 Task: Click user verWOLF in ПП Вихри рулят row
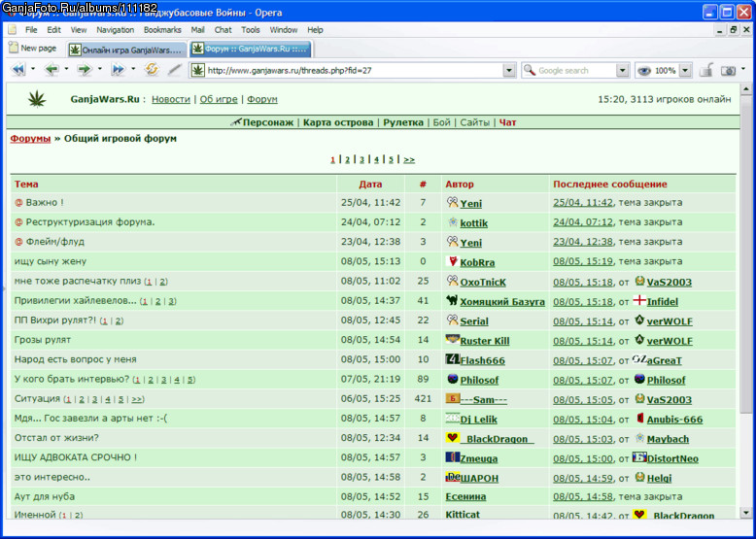coord(670,321)
